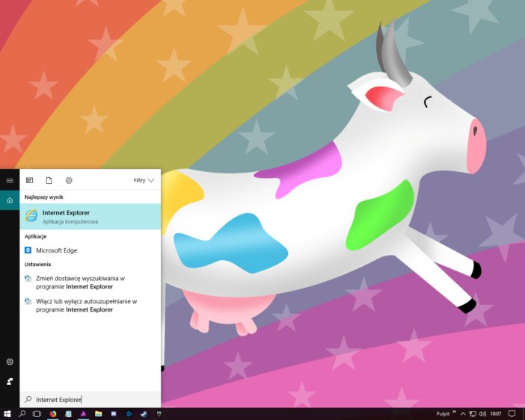The image size is (525, 420).
Task: Open the Windows Start button
Action: click(x=7, y=414)
